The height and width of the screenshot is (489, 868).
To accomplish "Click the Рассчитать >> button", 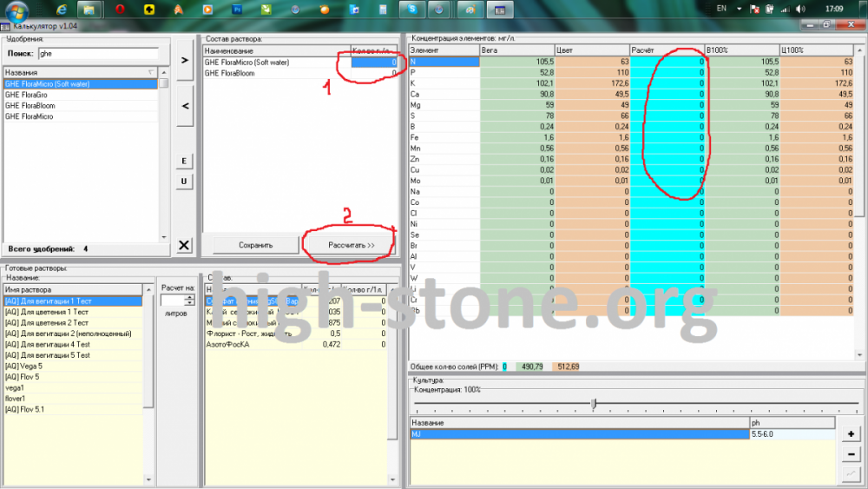I will 351,245.
